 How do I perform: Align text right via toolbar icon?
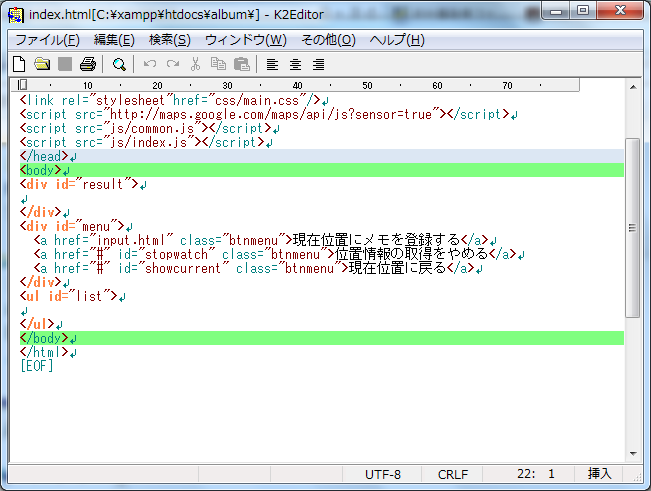[x=318, y=64]
